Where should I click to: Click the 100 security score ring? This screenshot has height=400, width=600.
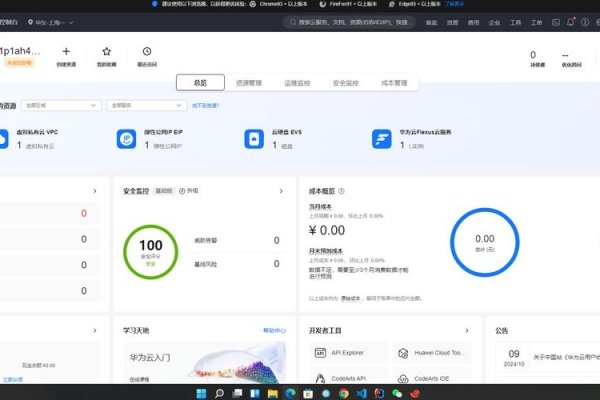151,252
